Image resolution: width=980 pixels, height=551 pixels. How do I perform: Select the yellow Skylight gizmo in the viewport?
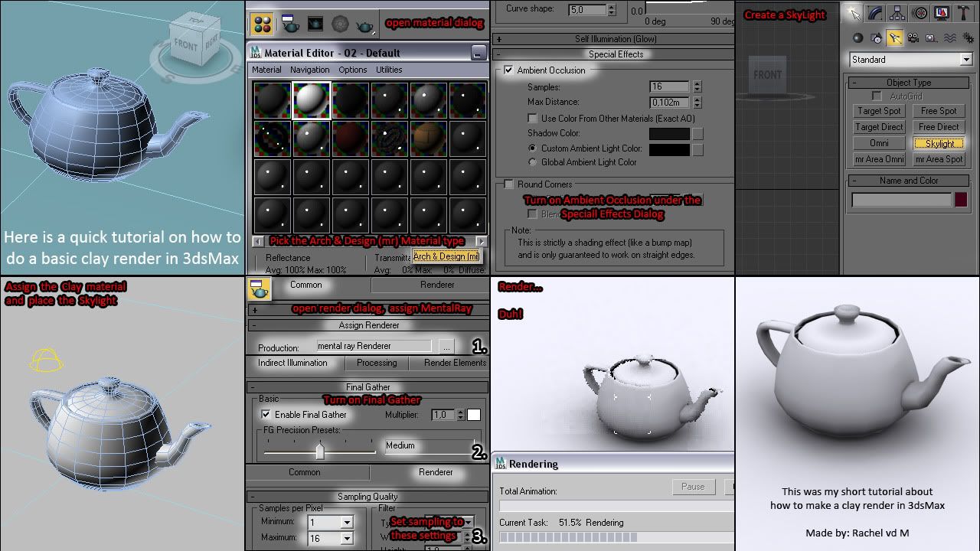(45, 359)
